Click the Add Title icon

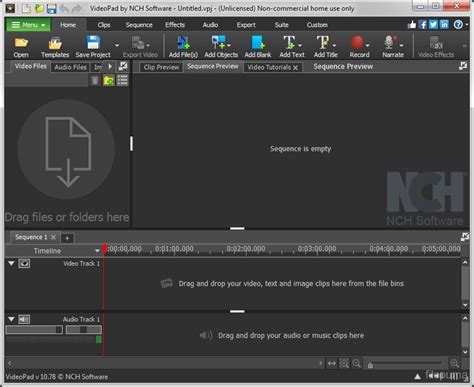[x=323, y=43]
